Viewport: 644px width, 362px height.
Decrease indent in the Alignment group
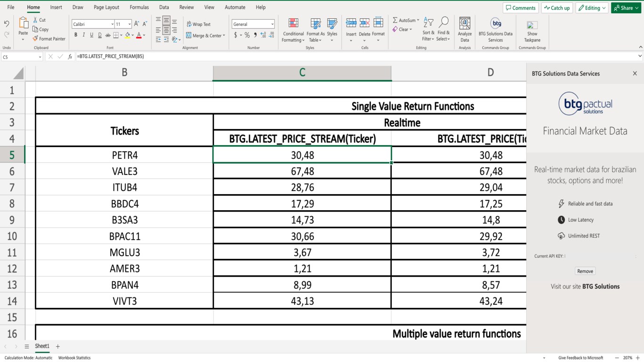tap(158, 40)
